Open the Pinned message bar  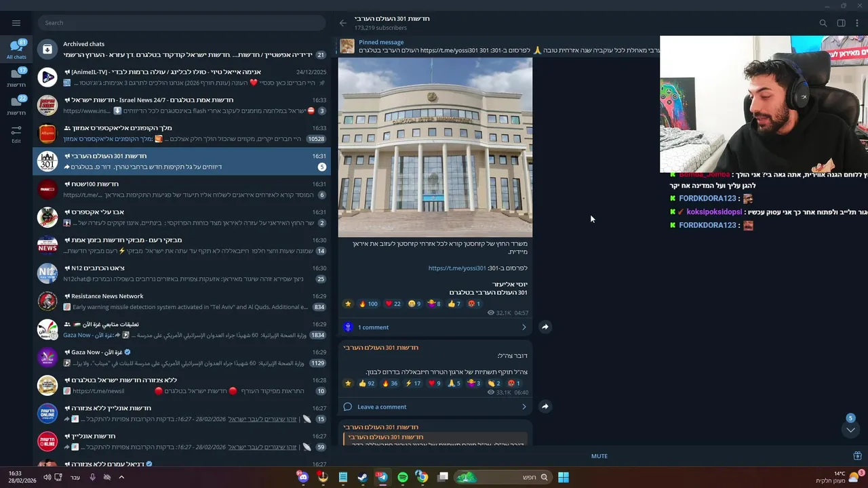pos(498,46)
